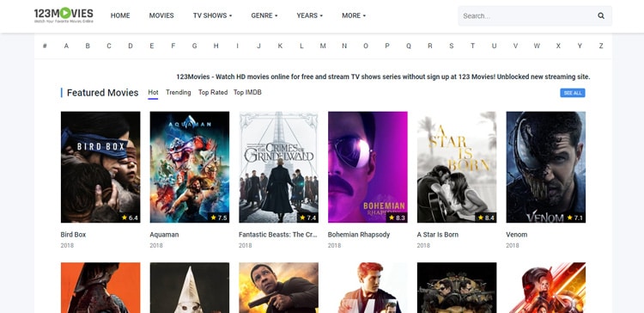
Task: Filter titles by letter O
Action: click(366, 46)
